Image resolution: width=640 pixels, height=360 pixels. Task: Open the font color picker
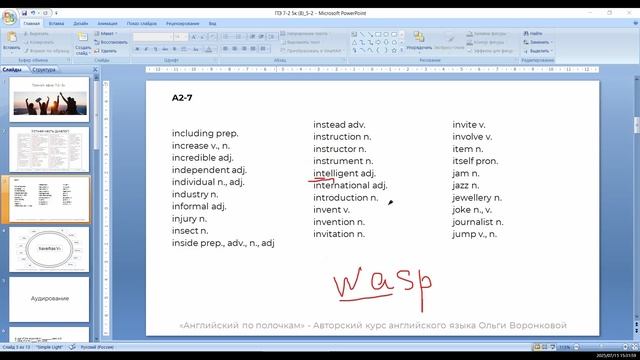click(x=209, y=49)
